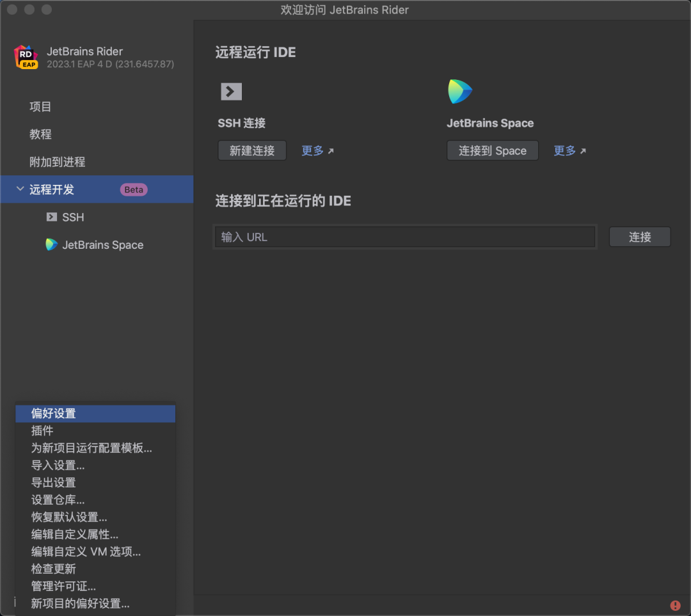Select the 远程开发 tab
This screenshot has width=691, height=616.
tap(97, 189)
